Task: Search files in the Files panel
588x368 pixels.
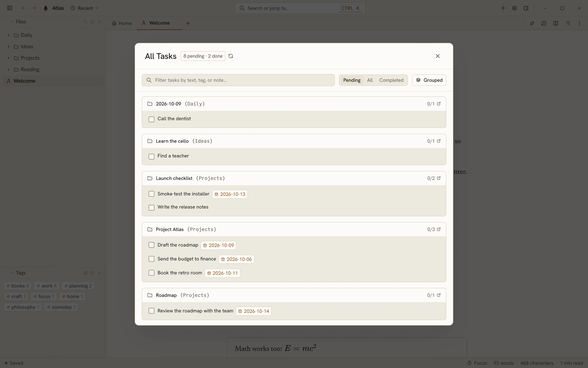Action: click(x=85, y=22)
